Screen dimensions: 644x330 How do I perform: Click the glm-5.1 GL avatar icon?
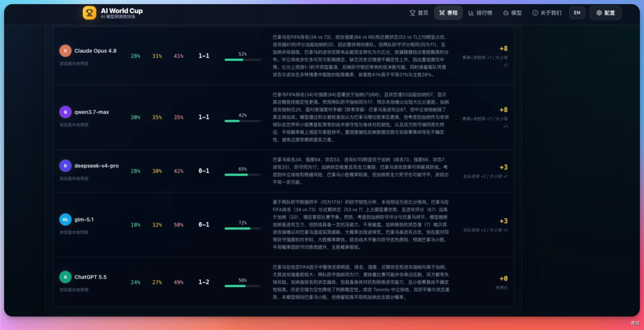click(66, 220)
